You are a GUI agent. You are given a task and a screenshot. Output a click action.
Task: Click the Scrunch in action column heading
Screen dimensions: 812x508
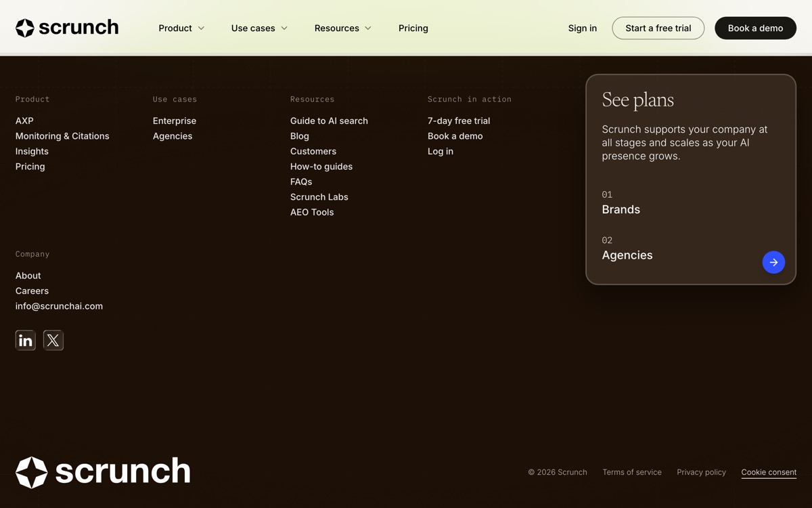pyautogui.click(x=470, y=99)
